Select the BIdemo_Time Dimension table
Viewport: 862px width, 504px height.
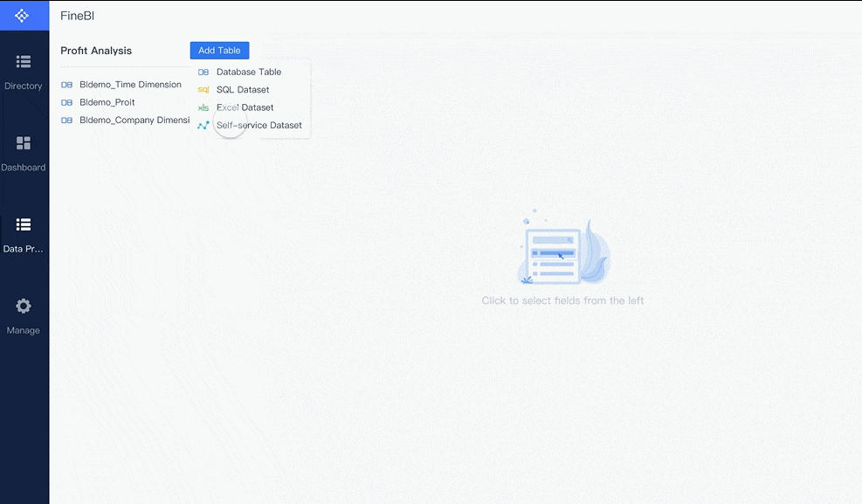pyautogui.click(x=129, y=84)
